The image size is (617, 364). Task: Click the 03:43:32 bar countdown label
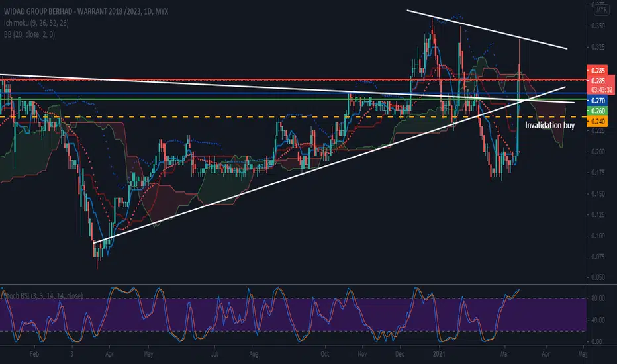click(601, 90)
